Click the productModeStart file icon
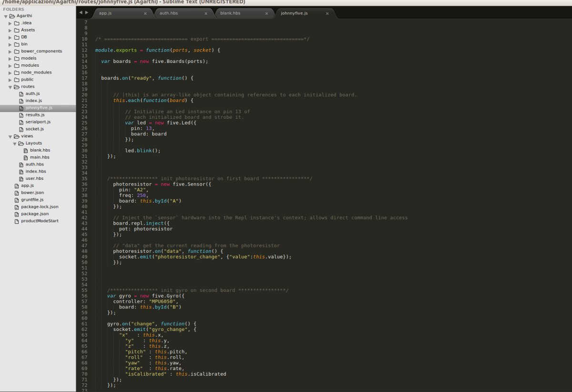This screenshot has height=392, width=572. click(x=17, y=221)
